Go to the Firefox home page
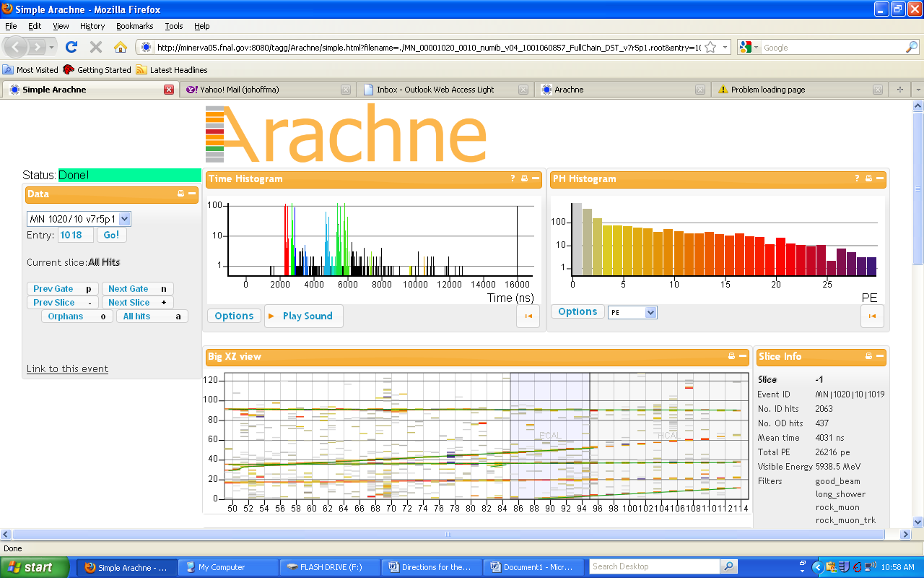924x578 pixels. click(x=121, y=48)
